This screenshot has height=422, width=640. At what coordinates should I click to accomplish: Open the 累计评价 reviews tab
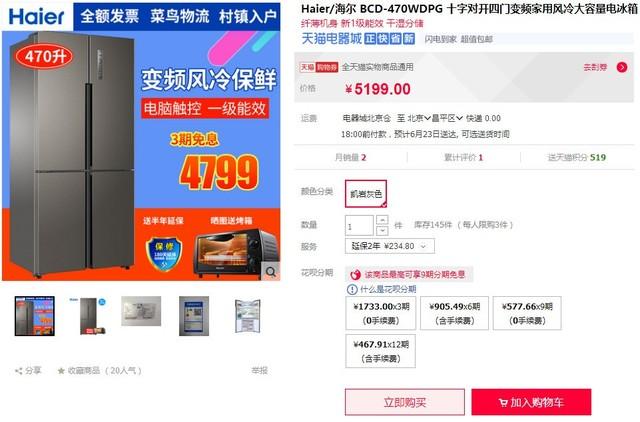pos(463,158)
